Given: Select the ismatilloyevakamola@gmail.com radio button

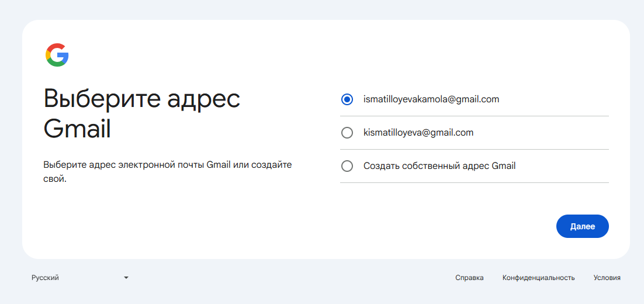Looking at the screenshot, I should (347, 99).
